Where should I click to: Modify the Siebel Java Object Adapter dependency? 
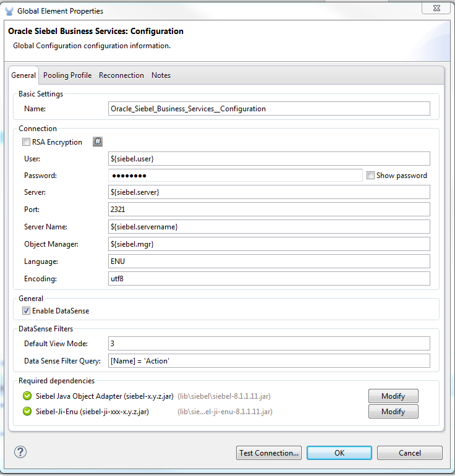click(x=393, y=396)
